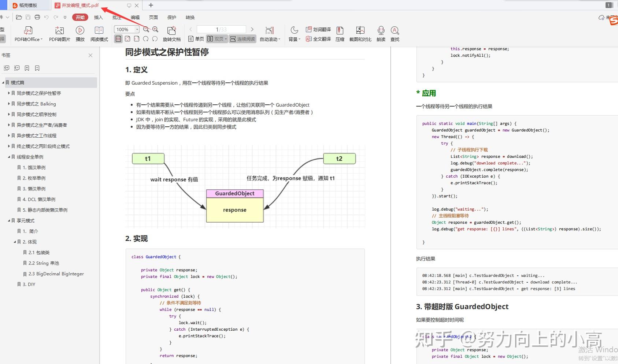Collapse the 2. 体现 bookmark node
The image size is (618, 364).
15,242
